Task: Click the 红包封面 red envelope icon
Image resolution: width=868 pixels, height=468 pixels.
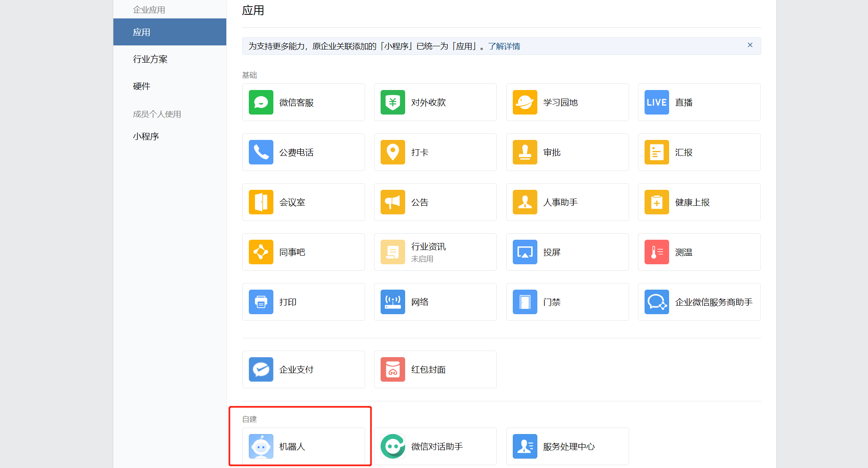Action: (393, 369)
